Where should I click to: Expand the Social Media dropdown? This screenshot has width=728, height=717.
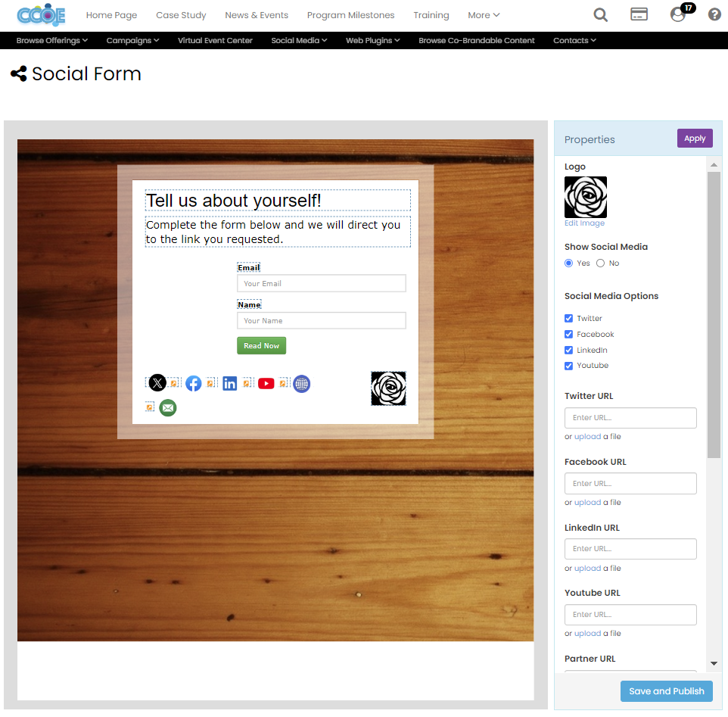point(299,40)
